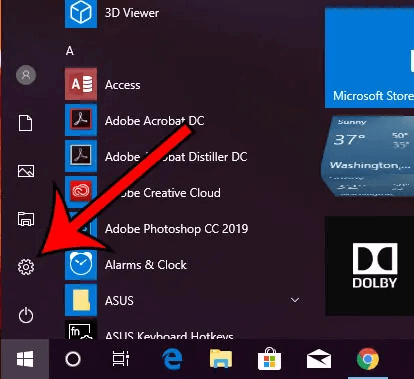This screenshot has height=379, width=414.
Task: Select ASUS Keyboard Hotkeys label
Action: [169, 335]
